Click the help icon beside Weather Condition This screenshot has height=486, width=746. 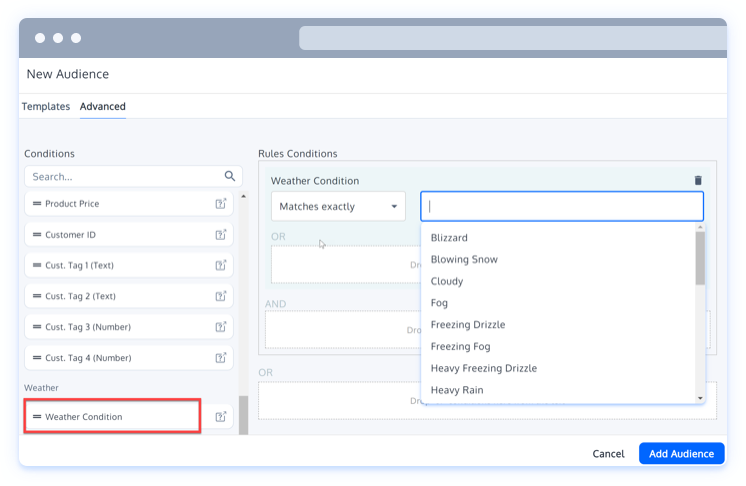pyautogui.click(x=221, y=417)
